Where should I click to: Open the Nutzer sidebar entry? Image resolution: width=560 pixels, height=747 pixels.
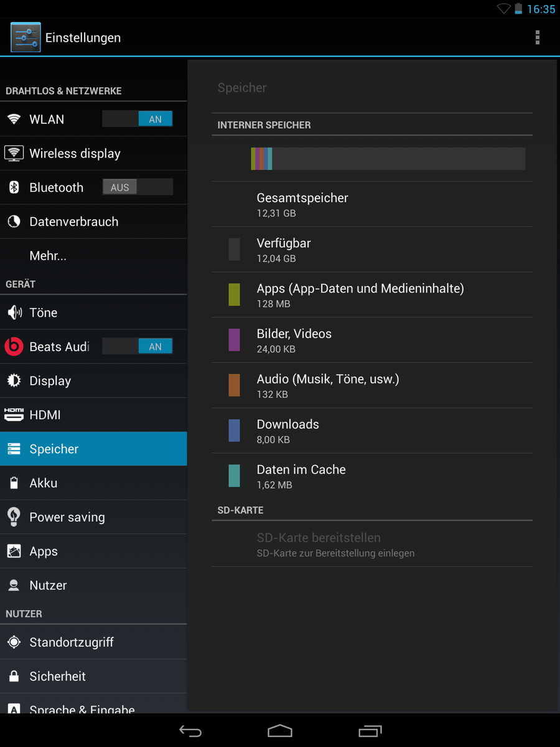click(93, 585)
